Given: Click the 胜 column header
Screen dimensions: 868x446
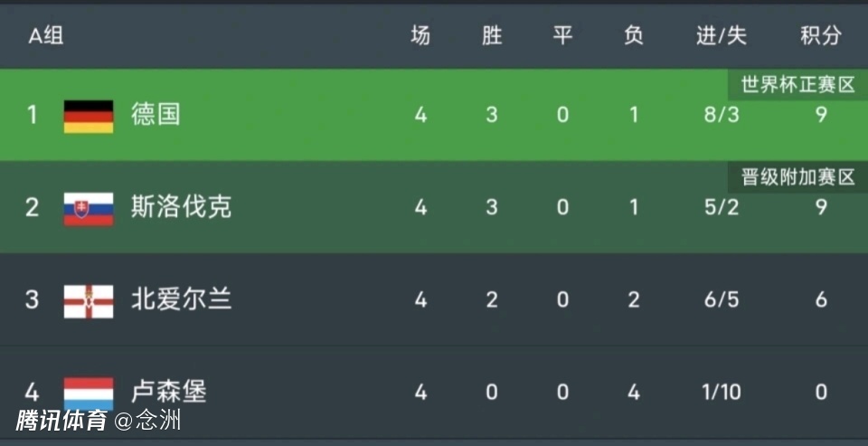Looking at the screenshot, I should coord(492,36).
